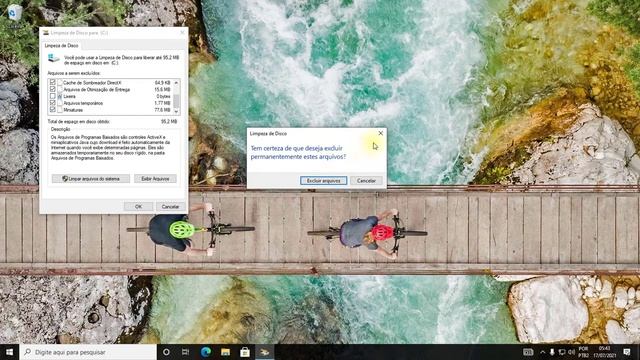This screenshot has width=640, height=360.
Task: Open the Recycle Bin desktop icon
Action: click(15, 14)
